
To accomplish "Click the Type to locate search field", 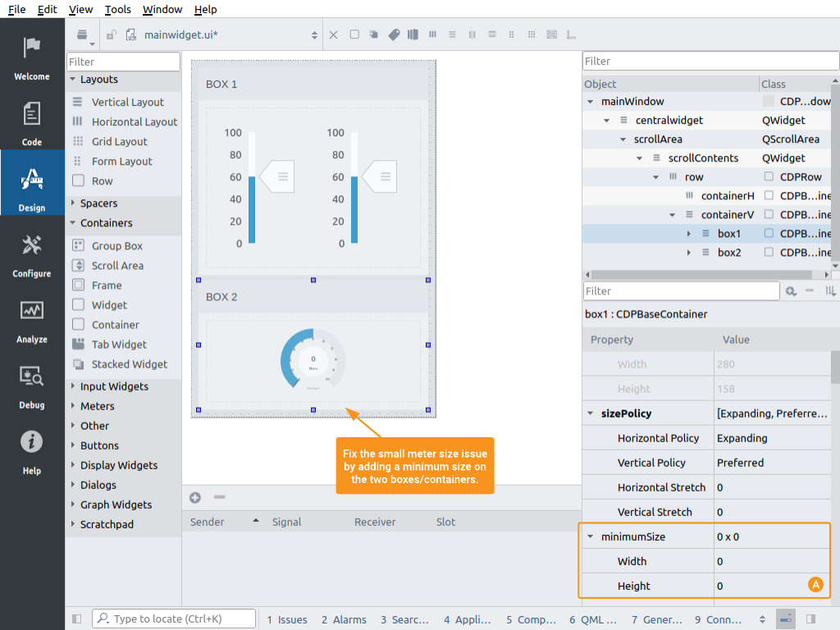I will pyautogui.click(x=172, y=619).
